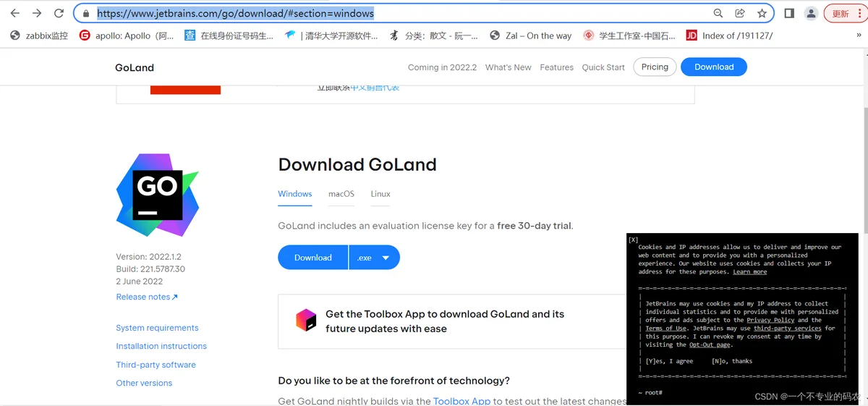Viewport: 868px width, 406px height.
Task: Click the Build: 221.5787.30 text
Action: [150, 268]
